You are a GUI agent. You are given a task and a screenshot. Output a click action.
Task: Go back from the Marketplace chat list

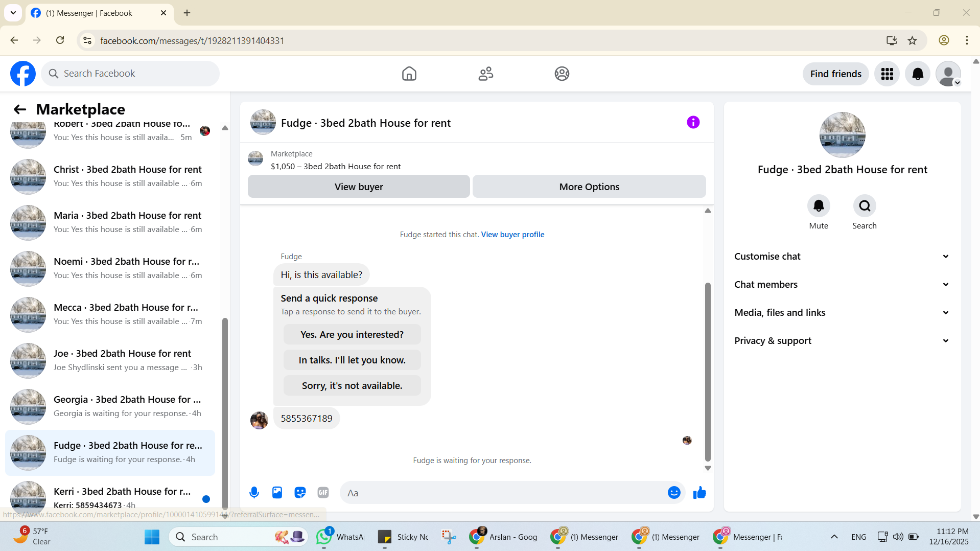click(20, 109)
